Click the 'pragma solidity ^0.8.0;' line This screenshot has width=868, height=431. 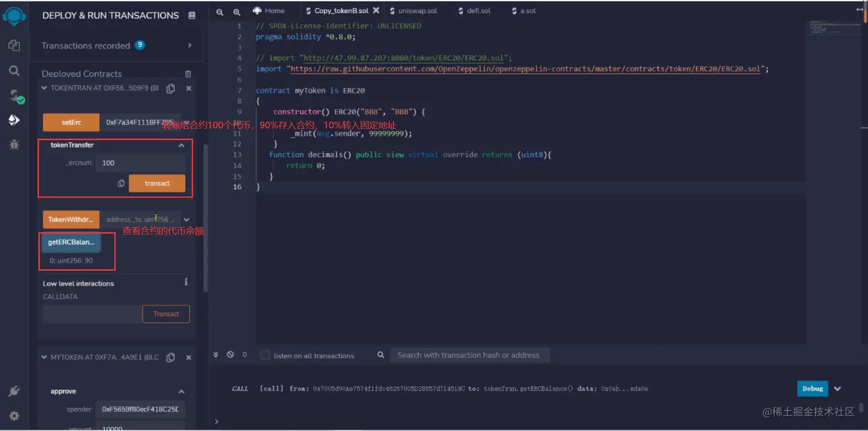pos(305,37)
